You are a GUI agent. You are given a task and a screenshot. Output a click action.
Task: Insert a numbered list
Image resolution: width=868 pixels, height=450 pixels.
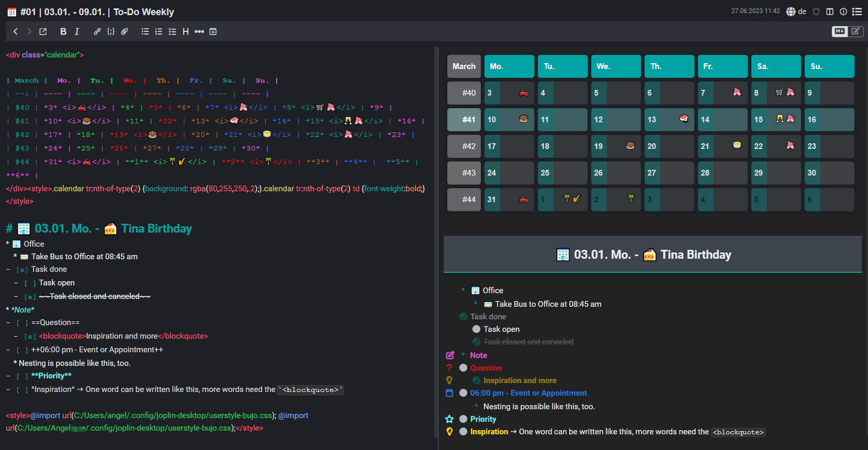(x=159, y=31)
